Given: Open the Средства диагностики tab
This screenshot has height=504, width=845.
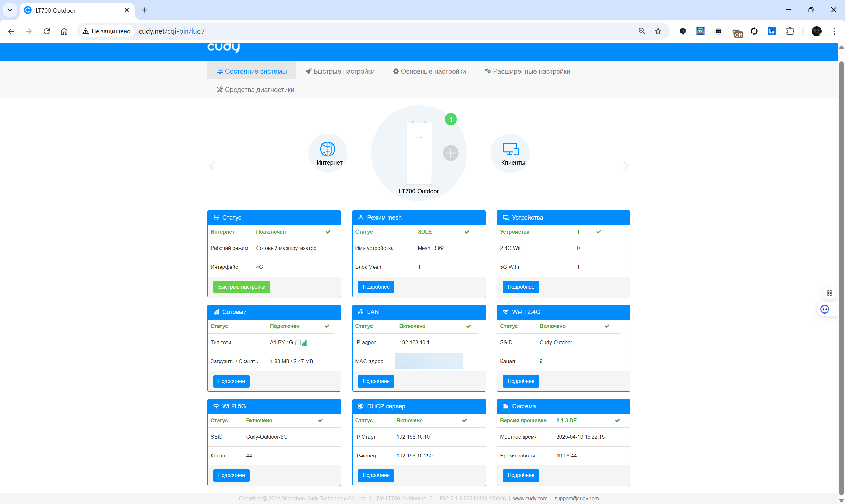Looking at the screenshot, I should click(255, 90).
